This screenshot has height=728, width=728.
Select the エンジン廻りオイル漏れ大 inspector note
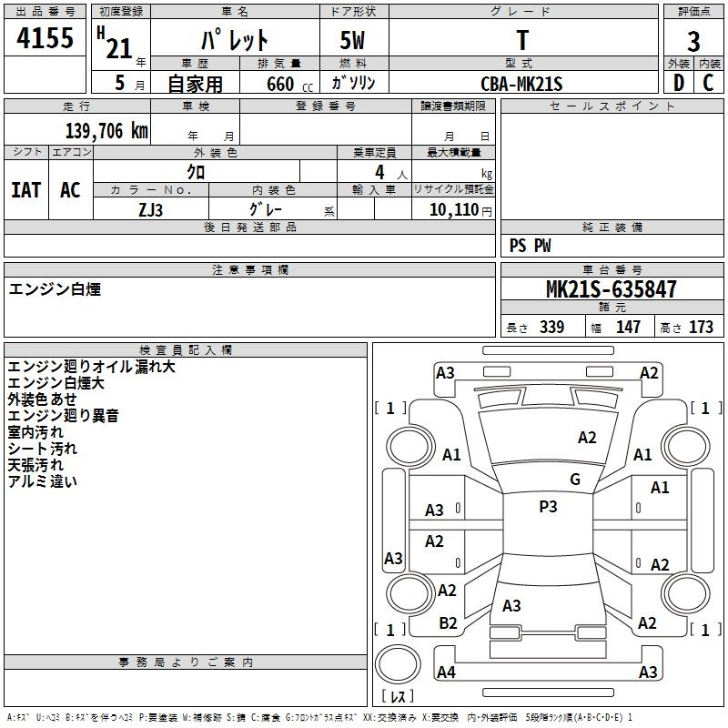[x=91, y=367]
